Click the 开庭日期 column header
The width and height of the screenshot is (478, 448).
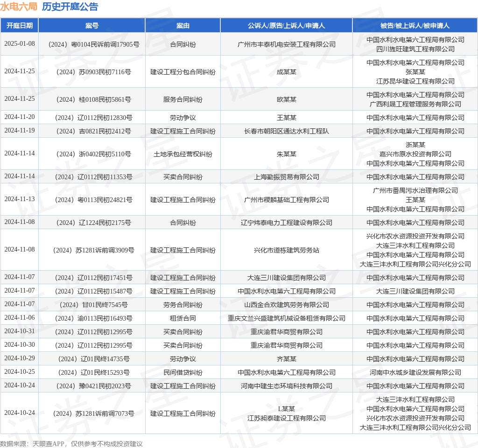click(x=20, y=26)
